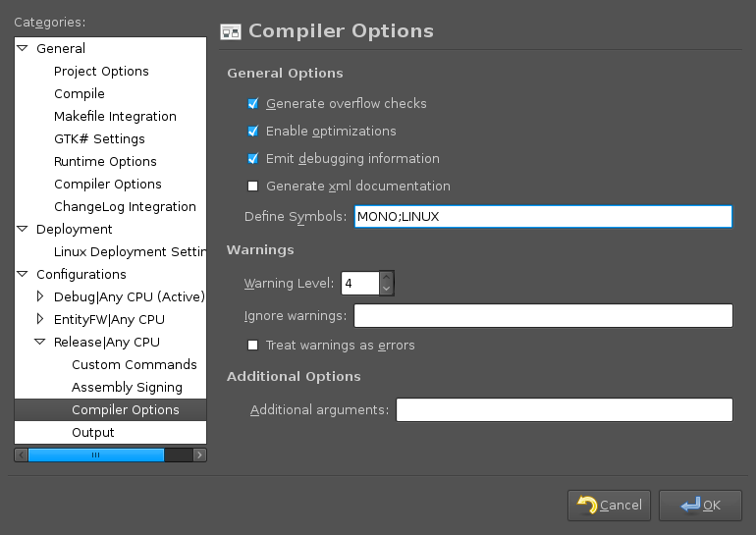Select the General tree row

coord(110,48)
